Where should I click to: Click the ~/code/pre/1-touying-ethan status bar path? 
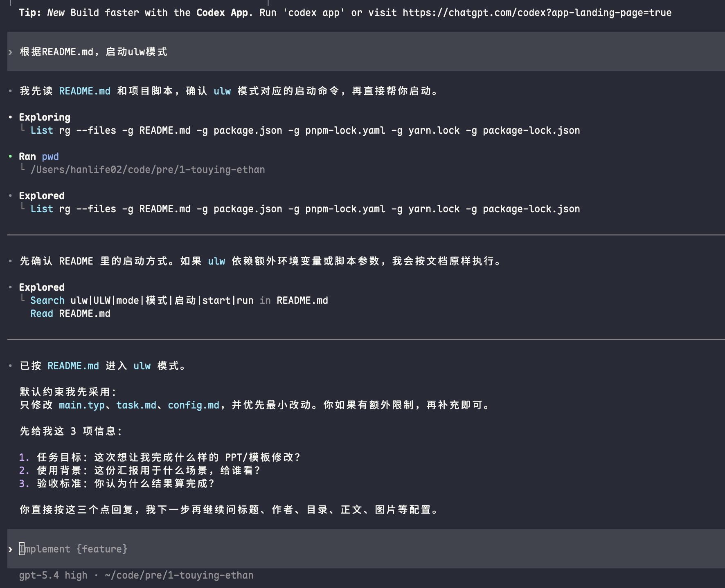pos(179,575)
